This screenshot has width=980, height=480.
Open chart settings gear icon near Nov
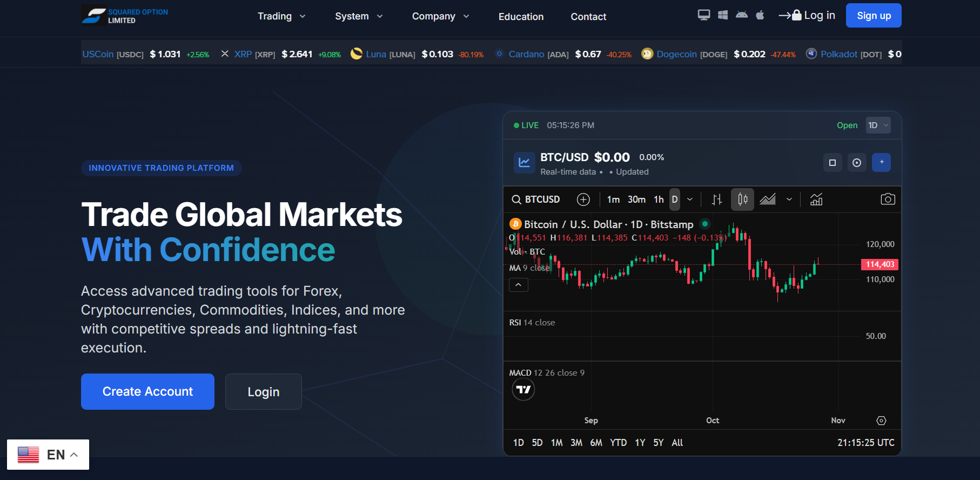(x=881, y=421)
